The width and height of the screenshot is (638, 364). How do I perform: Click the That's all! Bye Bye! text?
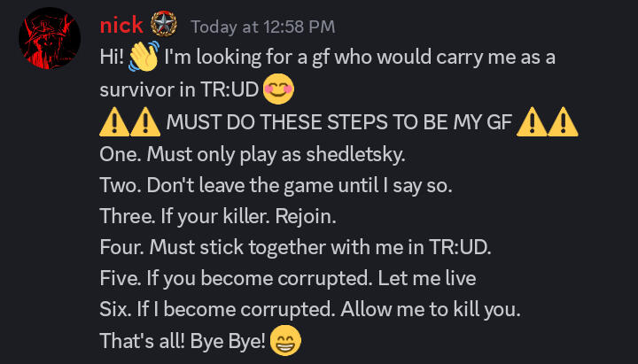click(x=183, y=341)
